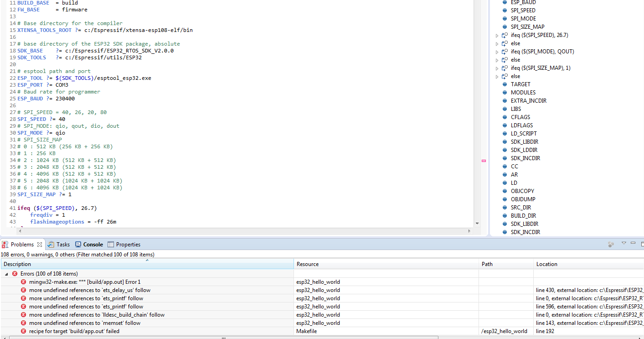Viewport: 644px width, 339px height.
Task: Click the '108 errors, 0 warnings' summary text
Action: point(77,255)
